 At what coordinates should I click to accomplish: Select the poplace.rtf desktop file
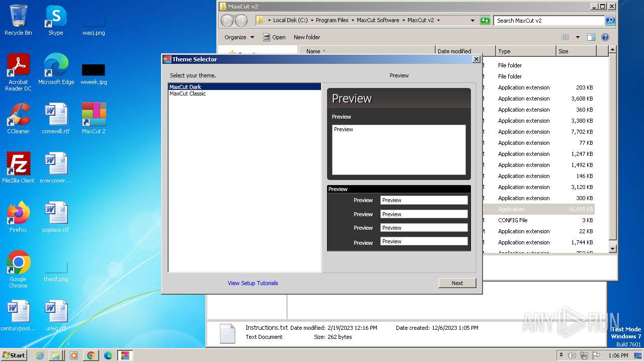[x=56, y=217]
